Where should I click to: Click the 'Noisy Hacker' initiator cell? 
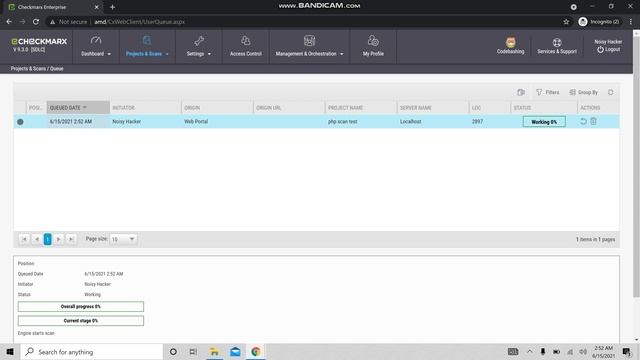click(127, 122)
